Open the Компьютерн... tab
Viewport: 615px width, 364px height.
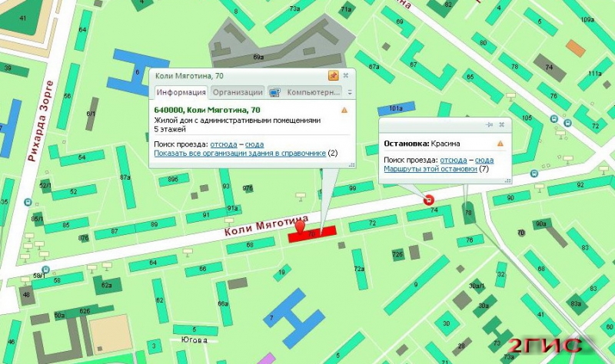tap(304, 92)
